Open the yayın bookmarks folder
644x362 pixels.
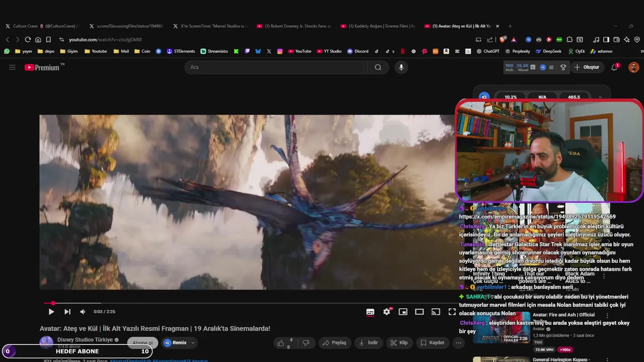(x=24, y=51)
